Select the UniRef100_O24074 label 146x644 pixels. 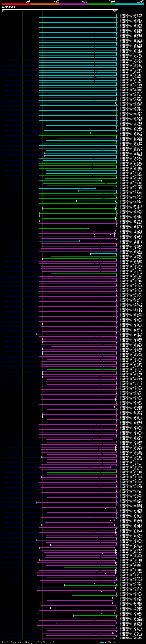[131, 153]
